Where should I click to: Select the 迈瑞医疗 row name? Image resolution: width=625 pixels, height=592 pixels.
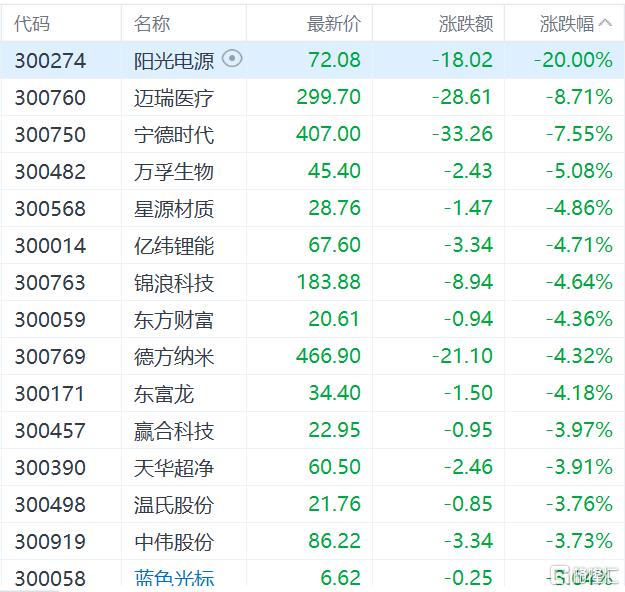click(x=174, y=98)
